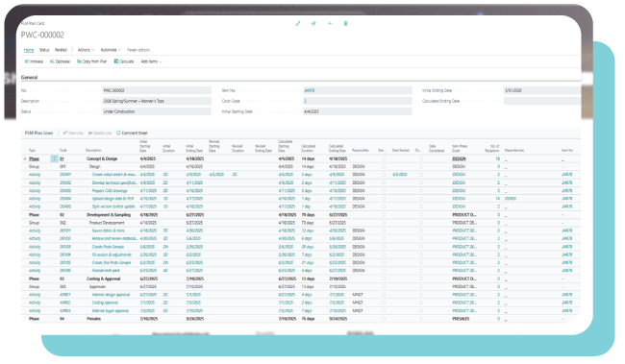Sort by the Type column header
Screen dimensions: 625x364
32,151
